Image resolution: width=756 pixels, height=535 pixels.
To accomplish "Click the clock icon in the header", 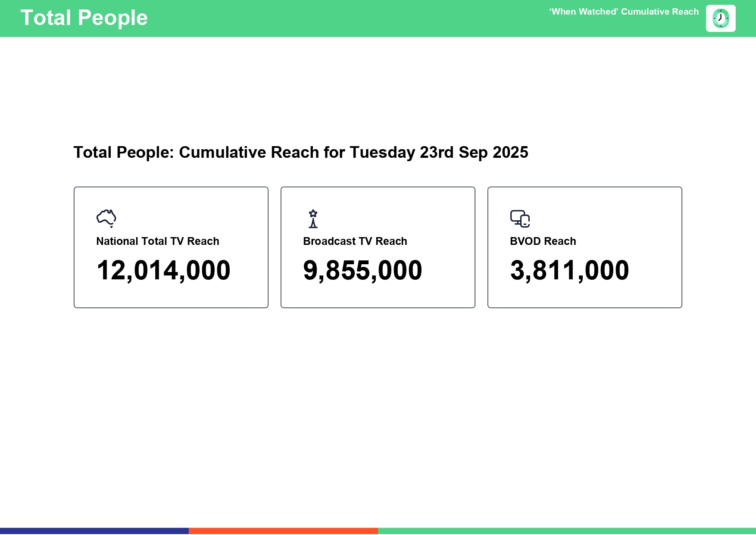I will pyautogui.click(x=721, y=19).
